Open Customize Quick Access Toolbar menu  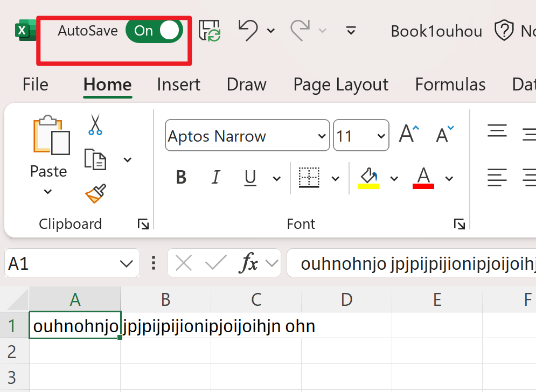click(x=351, y=31)
